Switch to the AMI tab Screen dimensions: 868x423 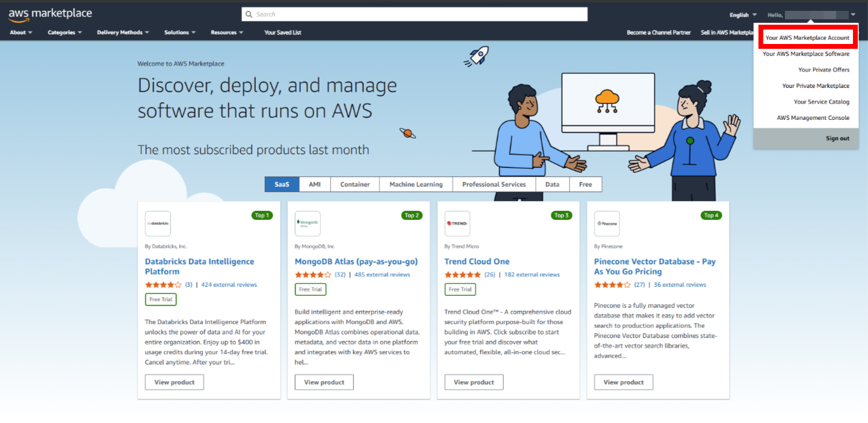(314, 184)
